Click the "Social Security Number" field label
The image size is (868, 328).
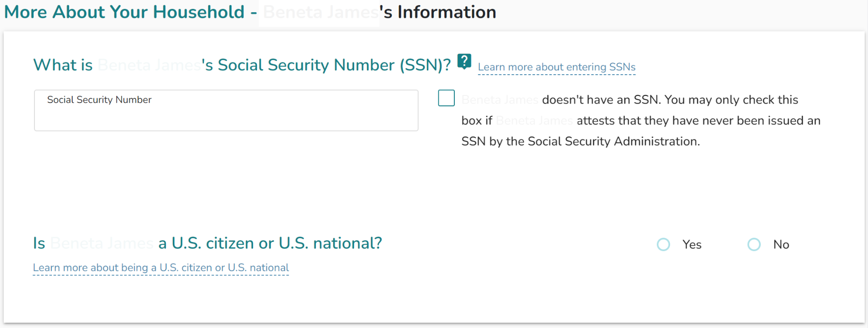click(99, 100)
